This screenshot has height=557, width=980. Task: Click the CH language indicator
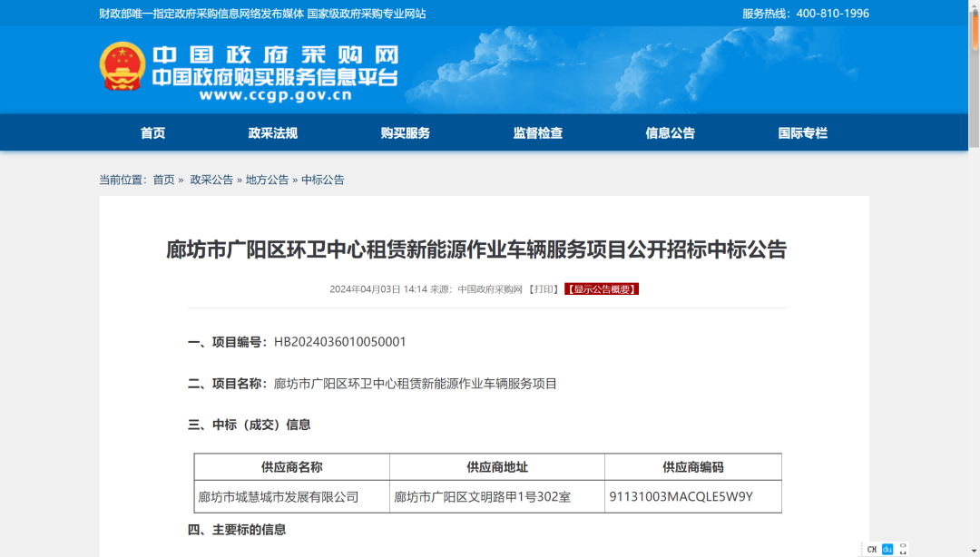click(x=872, y=550)
